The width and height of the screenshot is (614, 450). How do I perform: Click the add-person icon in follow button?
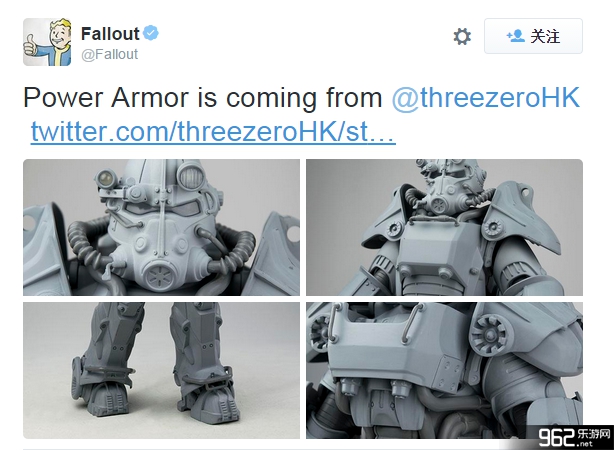515,36
